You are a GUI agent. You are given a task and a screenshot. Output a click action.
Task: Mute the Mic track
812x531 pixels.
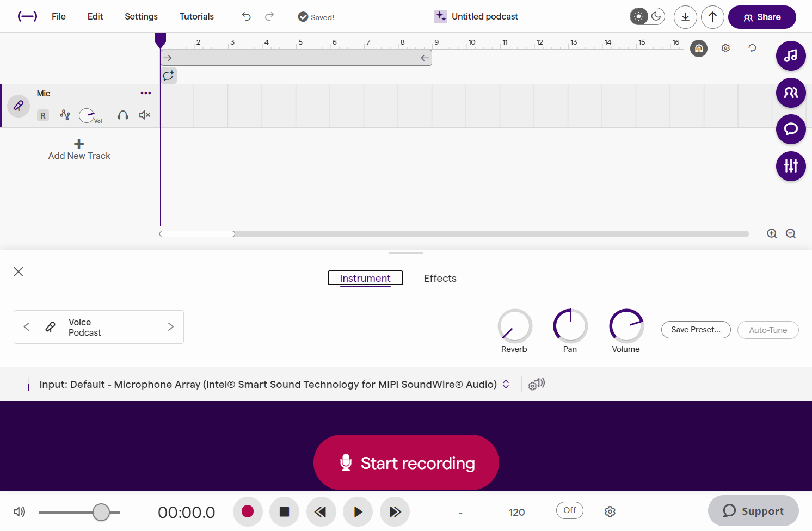tap(145, 115)
